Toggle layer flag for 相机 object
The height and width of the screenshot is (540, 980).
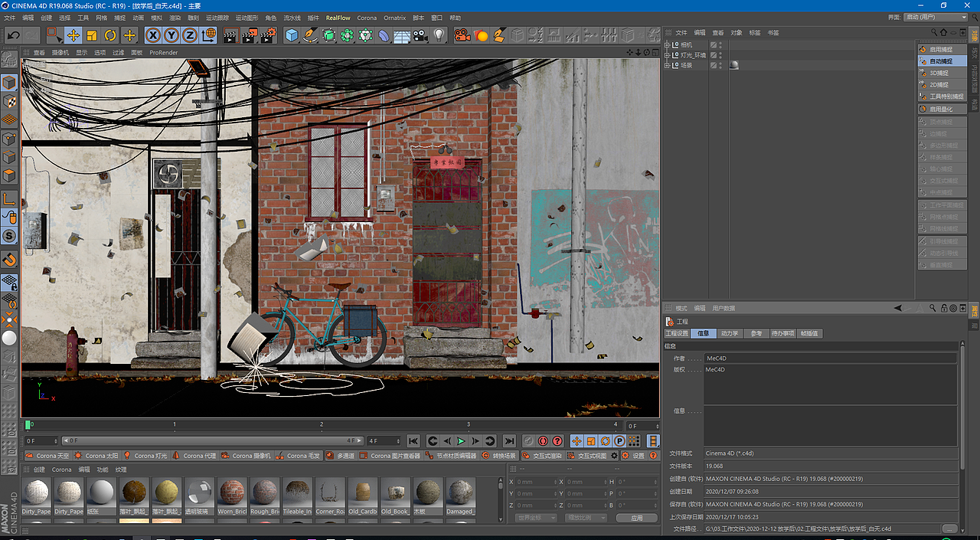click(713, 45)
